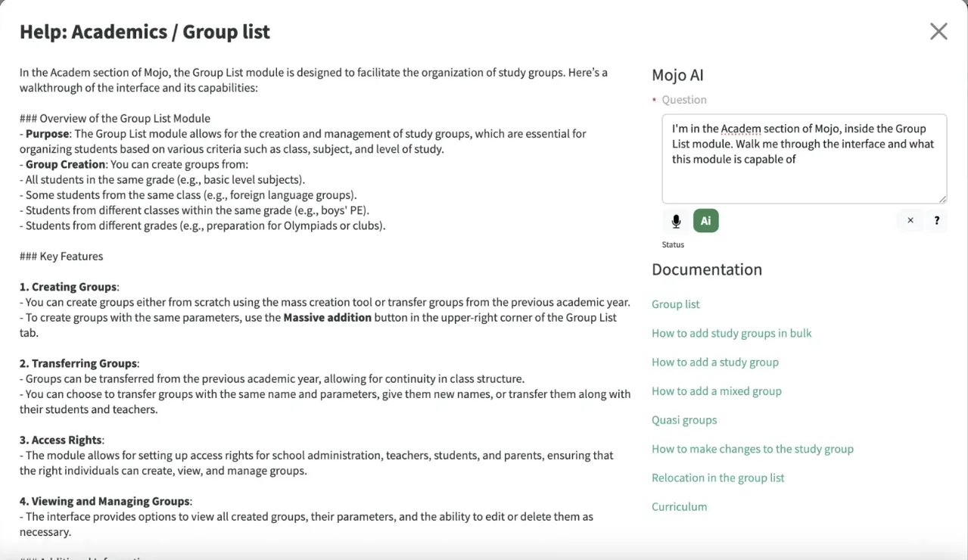Open the Curriculum documentation link

tap(679, 507)
